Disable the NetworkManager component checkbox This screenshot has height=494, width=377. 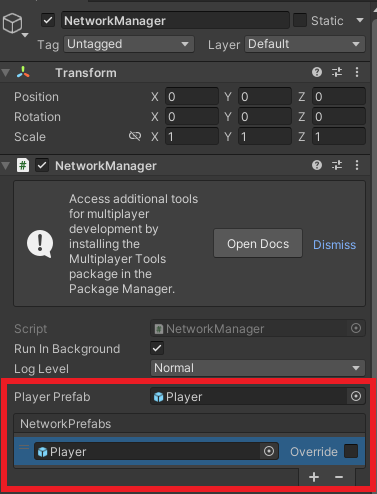tap(42, 165)
